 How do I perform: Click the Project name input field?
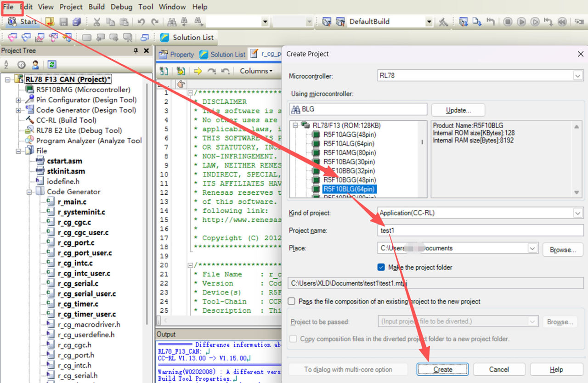pos(480,231)
